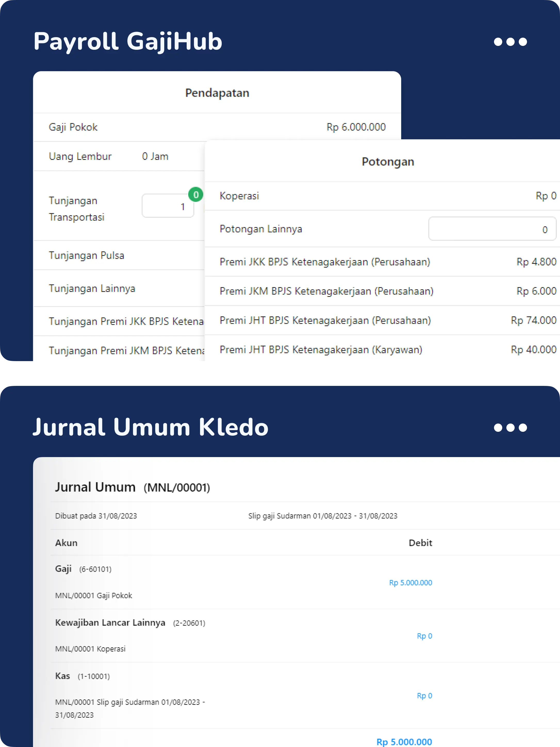This screenshot has height=747, width=560.
Task: Click the (2-20601) account code
Action: [x=189, y=623]
